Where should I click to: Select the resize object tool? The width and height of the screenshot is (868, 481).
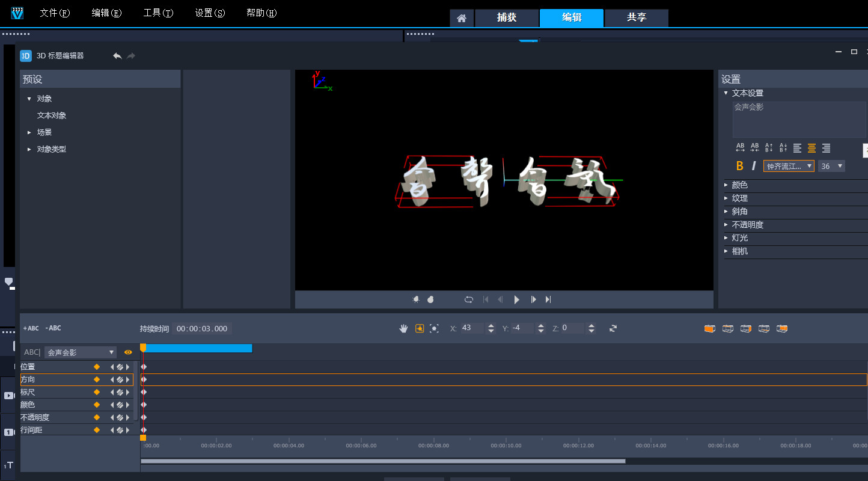pyautogui.click(x=434, y=328)
